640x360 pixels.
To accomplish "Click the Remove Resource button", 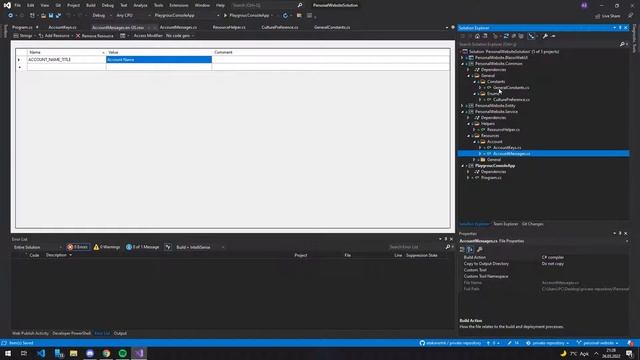I will coord(95,36).
